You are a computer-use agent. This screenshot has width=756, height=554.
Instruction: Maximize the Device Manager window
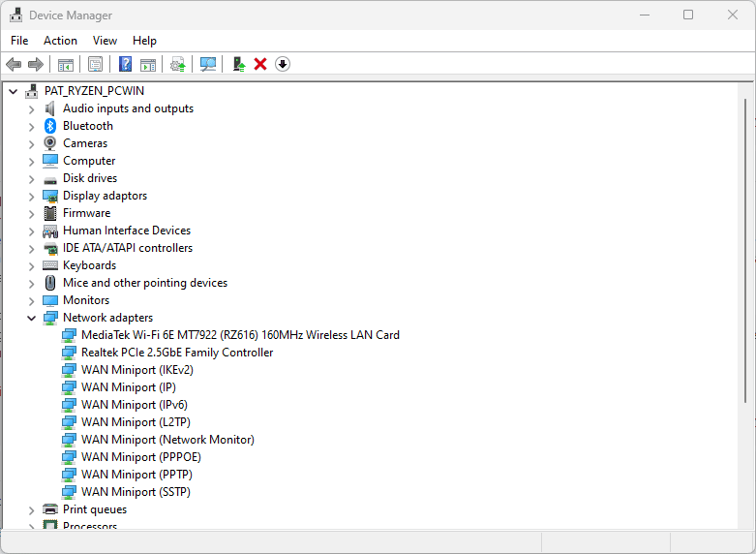[x=688, y=15]
